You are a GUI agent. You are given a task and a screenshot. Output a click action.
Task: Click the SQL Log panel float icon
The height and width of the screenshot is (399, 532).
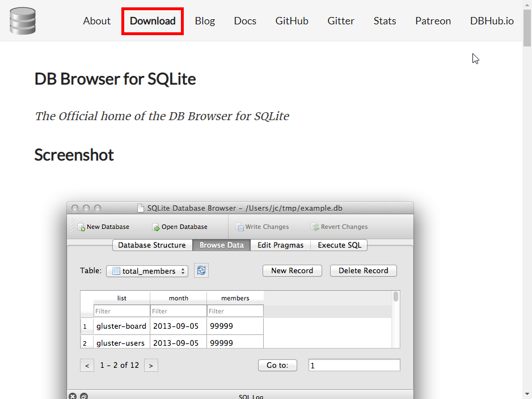(84, 396)
